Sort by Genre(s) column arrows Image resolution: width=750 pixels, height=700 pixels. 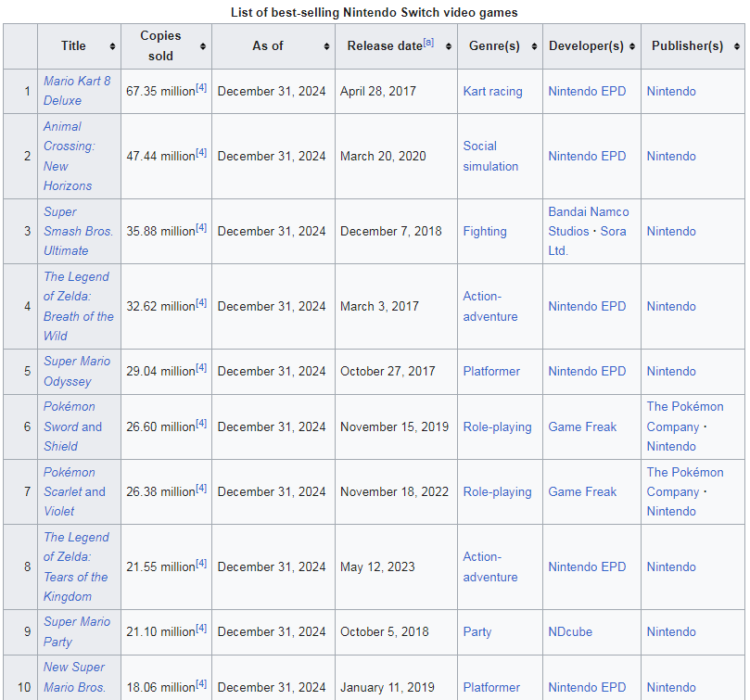pyautogui.click(x=534, y=46)
